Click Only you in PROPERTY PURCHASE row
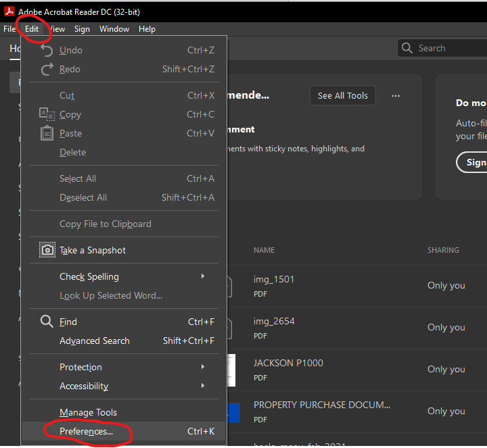The image size is (487, 448). tap(446, 411)
